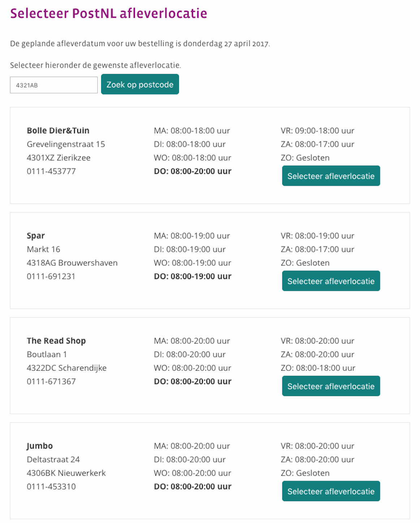Click the Zoek op postcode button
The width and height of the screenshot is (420, 523).
[x=140, y=84]
